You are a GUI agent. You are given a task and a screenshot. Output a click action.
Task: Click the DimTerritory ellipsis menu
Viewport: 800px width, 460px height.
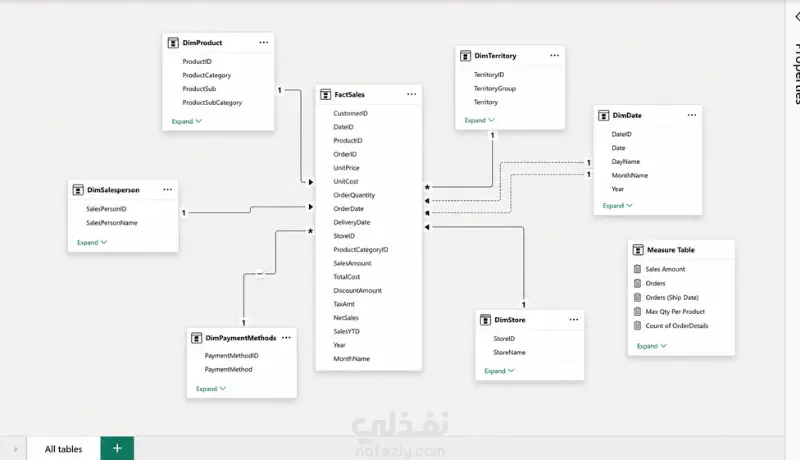(x=554, y=55)
